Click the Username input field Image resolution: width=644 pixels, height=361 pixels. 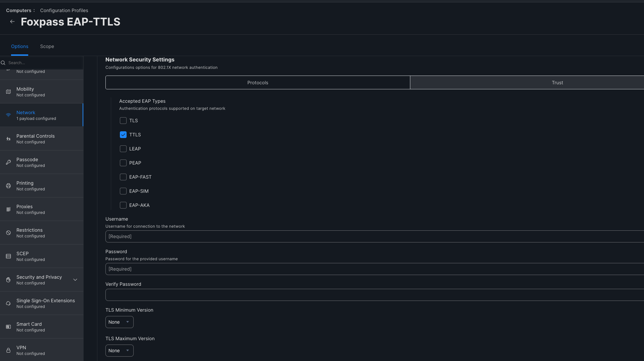374,236
